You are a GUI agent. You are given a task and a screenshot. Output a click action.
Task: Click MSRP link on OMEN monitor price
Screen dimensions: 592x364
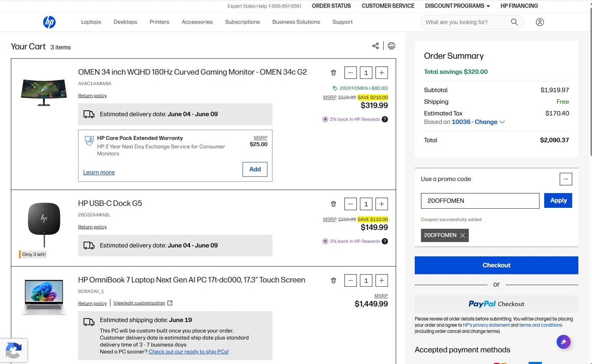click(x=330, y=97)
